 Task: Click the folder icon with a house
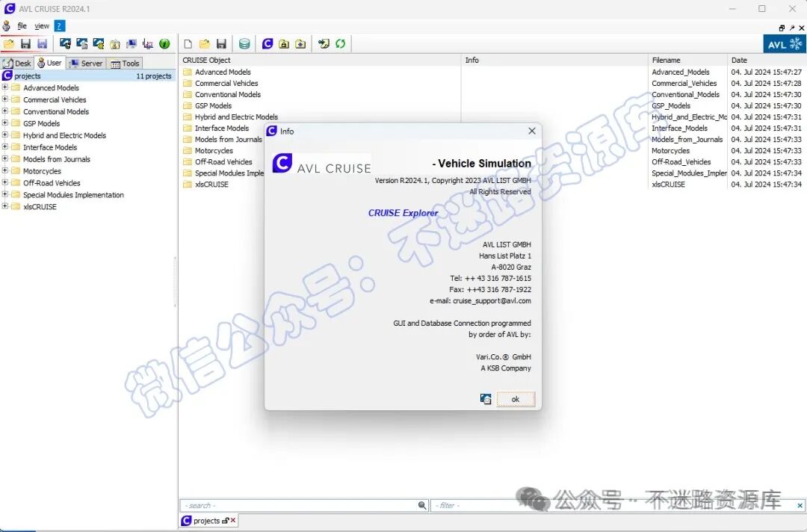click(115, 44)
